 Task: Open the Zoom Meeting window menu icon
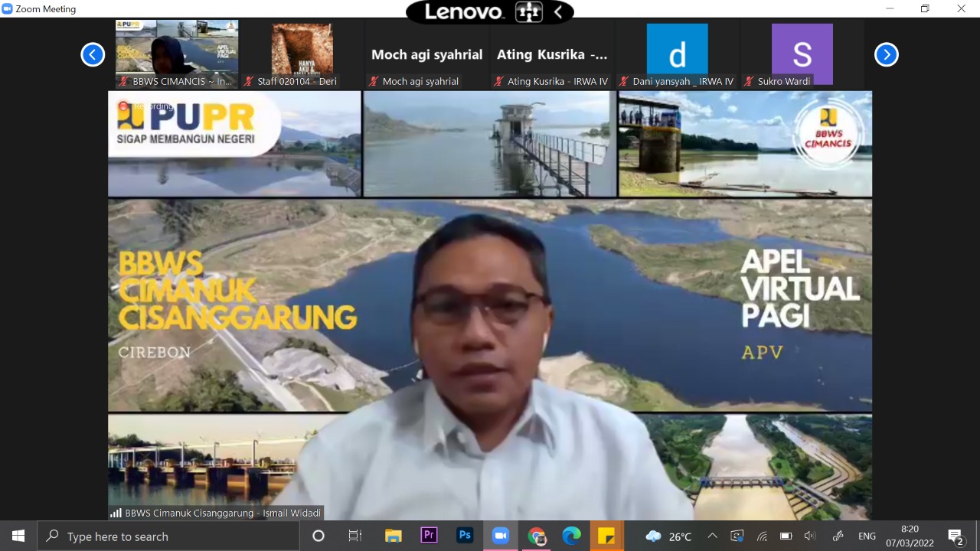[8, 9]
